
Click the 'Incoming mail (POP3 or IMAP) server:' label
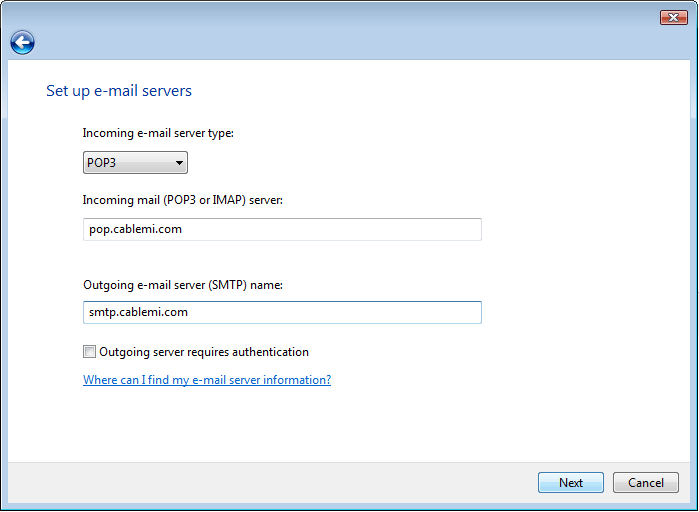point(183,200)
